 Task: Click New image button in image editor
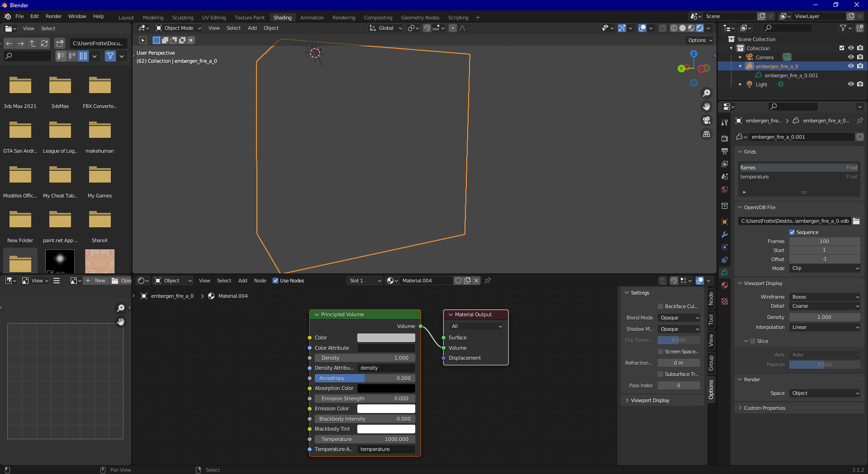(96, 281)
